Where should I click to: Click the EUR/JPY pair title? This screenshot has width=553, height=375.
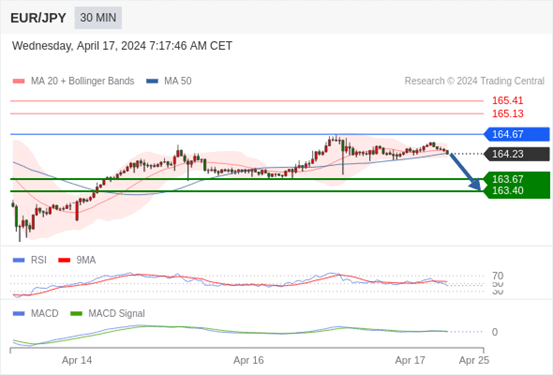pos(38,18)
